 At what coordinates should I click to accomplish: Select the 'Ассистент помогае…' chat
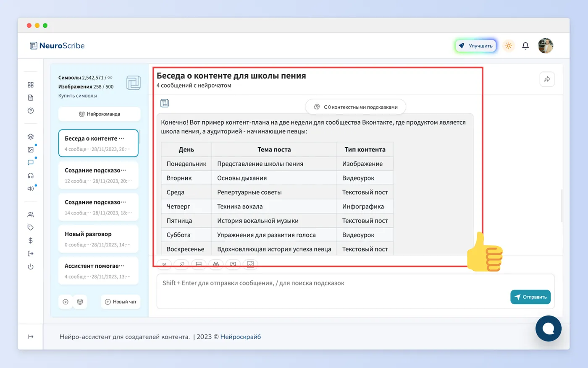click(x=98, y=271)
